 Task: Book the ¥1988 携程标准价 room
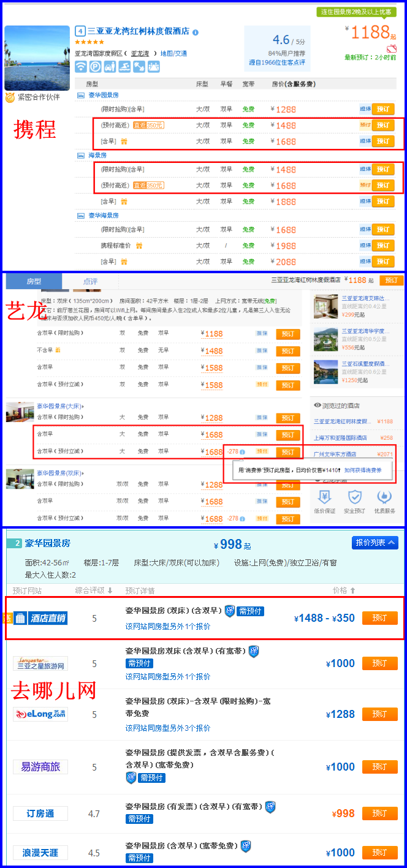(383, 246)
